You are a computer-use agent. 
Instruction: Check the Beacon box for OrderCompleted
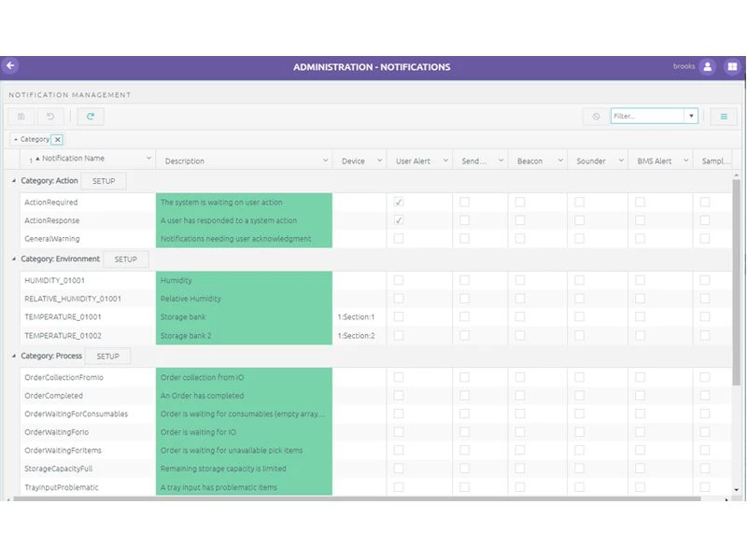tap(521, 396)
